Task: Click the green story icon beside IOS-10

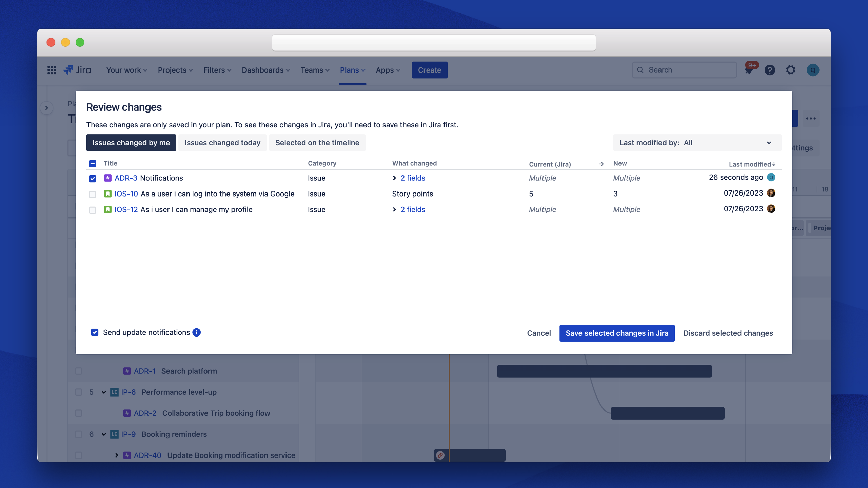Action: pos(108,194)
